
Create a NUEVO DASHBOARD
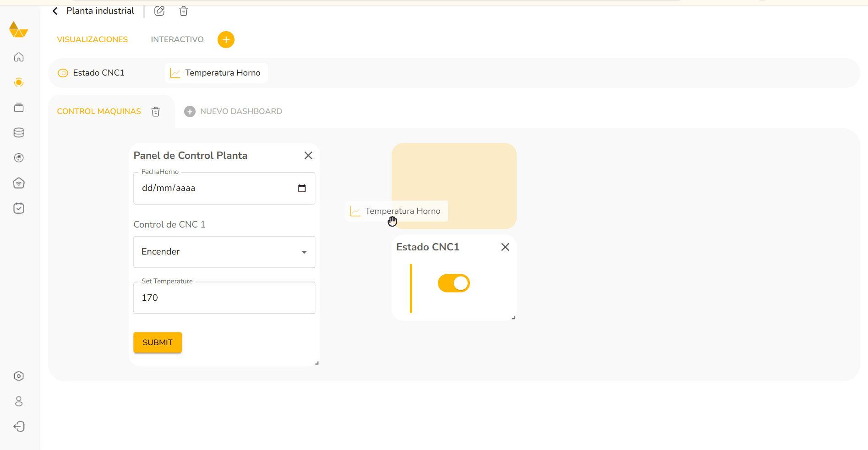click(x=233, y=111)
